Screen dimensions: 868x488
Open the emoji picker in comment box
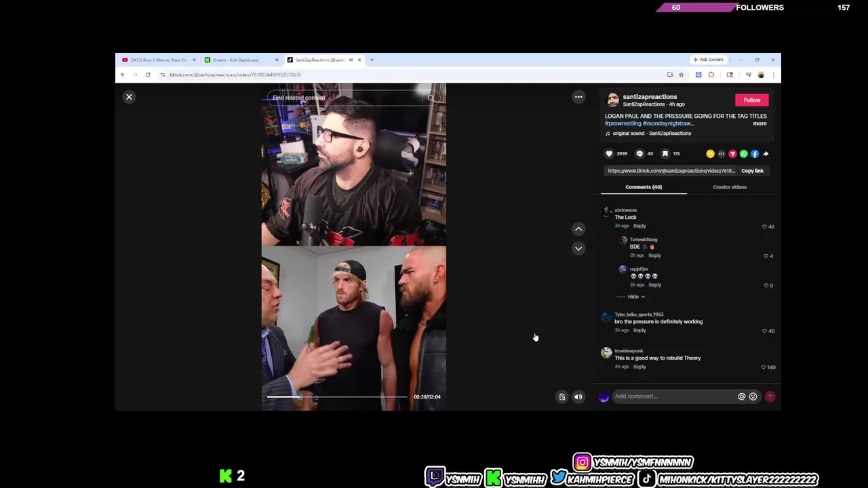[753, 396]
